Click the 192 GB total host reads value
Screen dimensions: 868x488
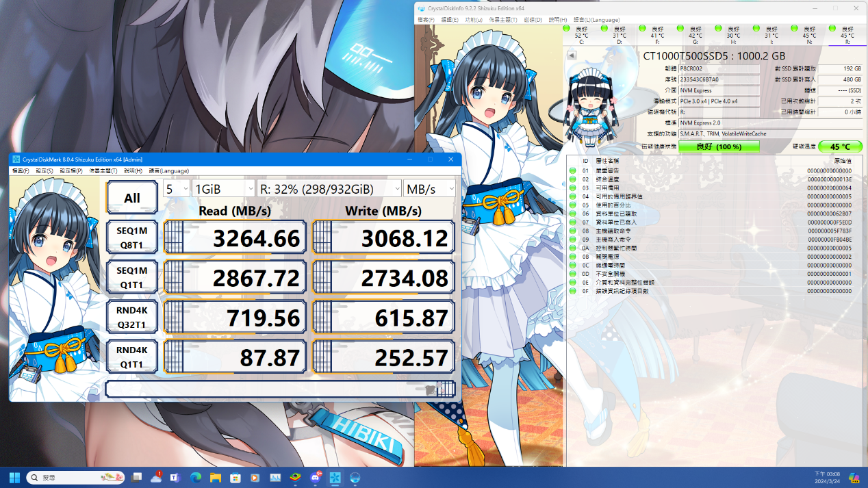click(840, 68)
